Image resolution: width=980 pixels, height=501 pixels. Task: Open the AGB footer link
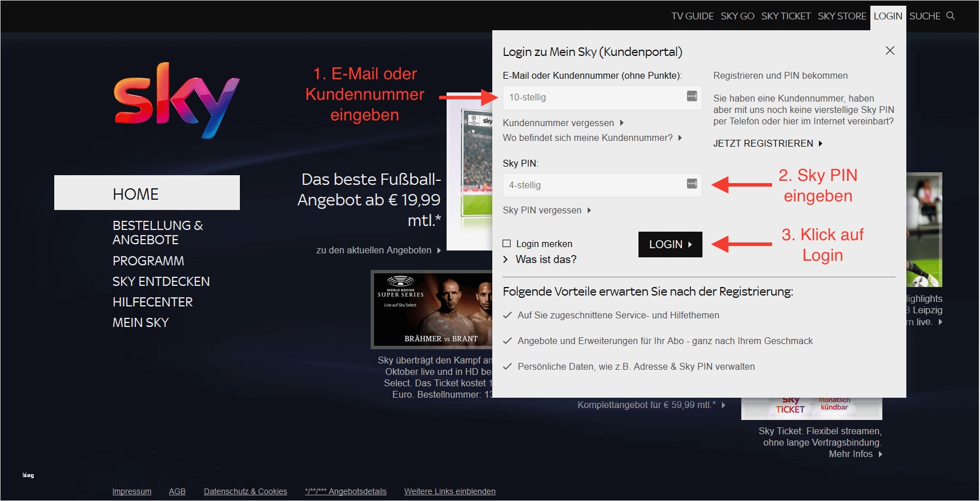tap(177, 491)
